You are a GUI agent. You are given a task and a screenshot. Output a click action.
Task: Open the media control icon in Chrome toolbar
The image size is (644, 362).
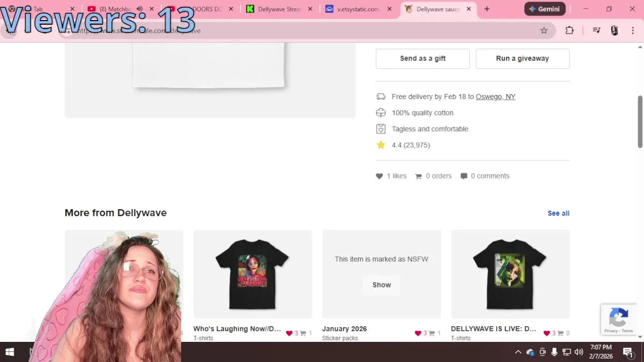tap(597, 31)
